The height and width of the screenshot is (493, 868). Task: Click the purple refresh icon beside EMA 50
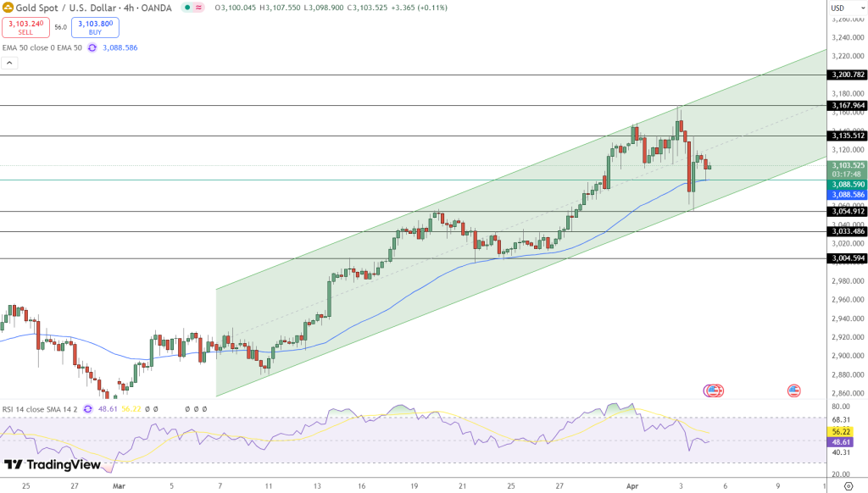click(92, 47)
